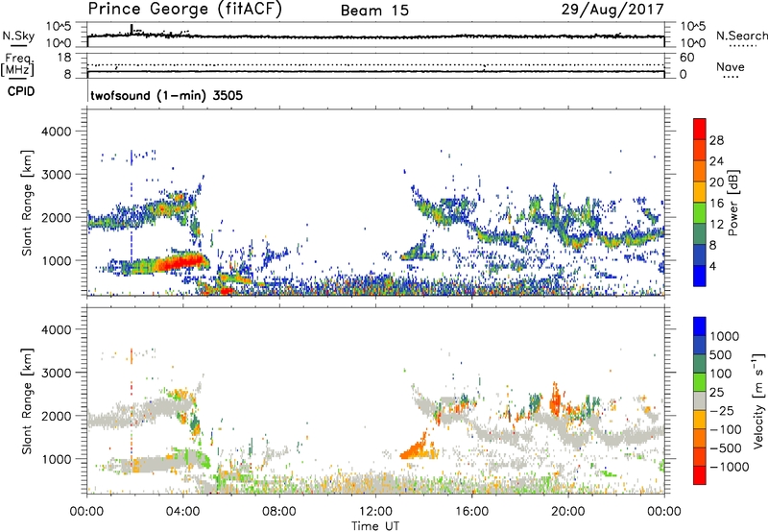Click the '12:00' time axis tick label
Viewport: 768px width, 532px height.
(375, 512)
